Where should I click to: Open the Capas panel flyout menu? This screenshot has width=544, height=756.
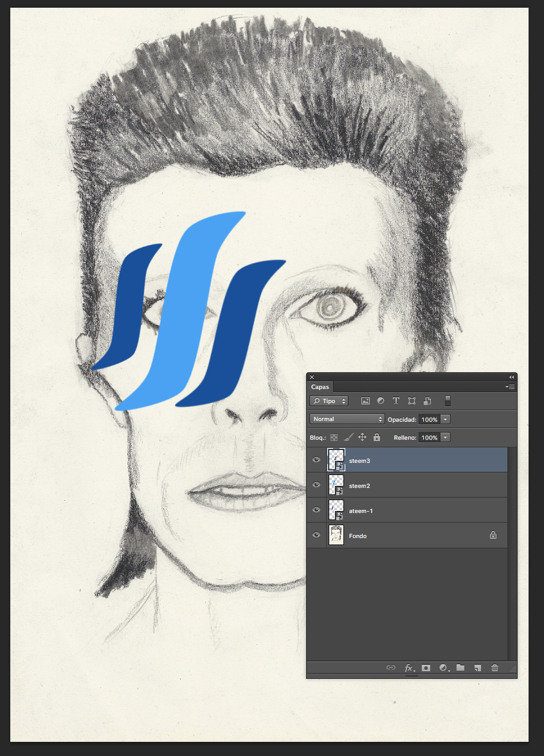pyautogui.click(x=511, y=387)
